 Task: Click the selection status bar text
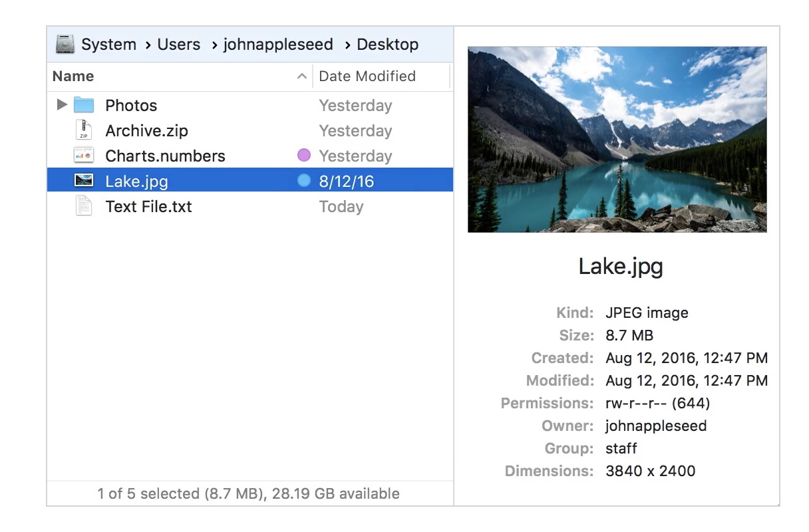click(x=248, y=493)
